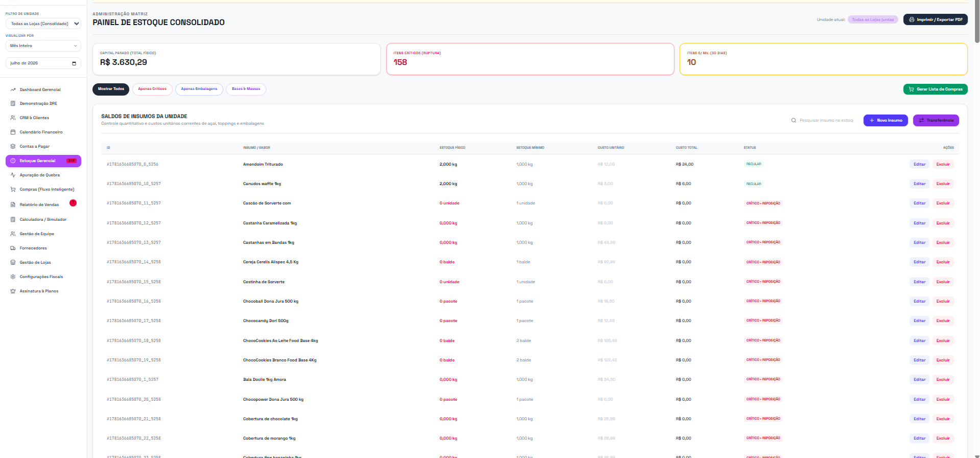Click Editar for Castanha Caramelizada 1kg
This screenshot has height=458, width=980.
click(x=920, y=223)
